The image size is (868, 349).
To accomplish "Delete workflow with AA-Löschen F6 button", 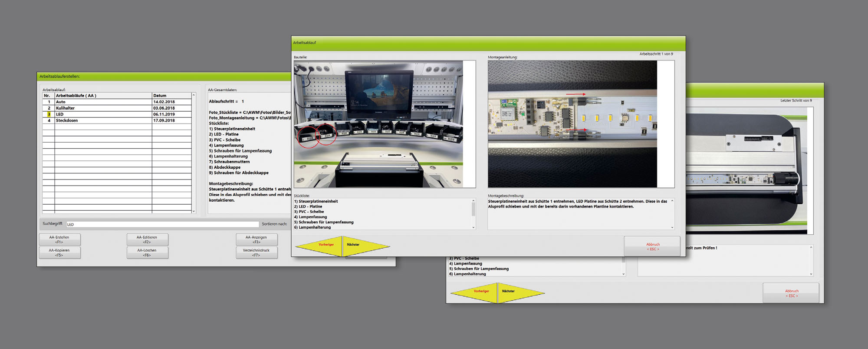I will 147,253.
